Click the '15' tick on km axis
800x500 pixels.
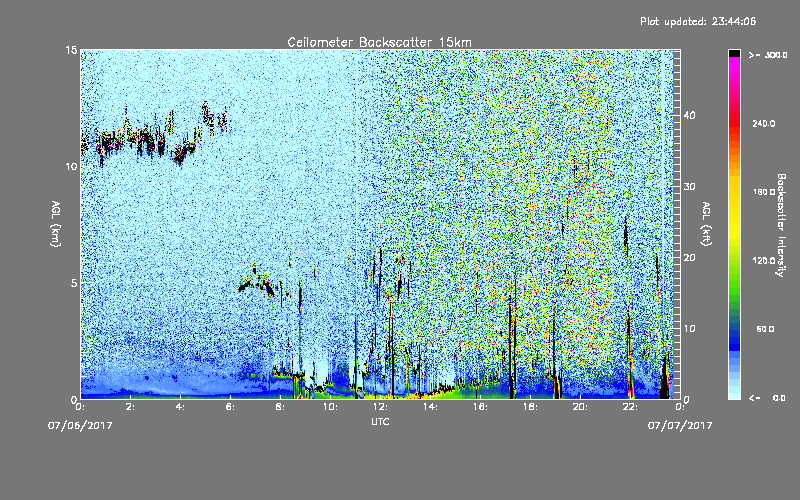pyautogui.click(x=71, y=50)
